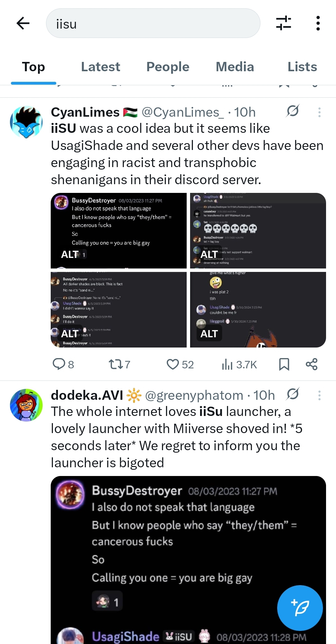336x644 pixels.
Task: Retweet the CyanLimes post with 7 reposts
Action: pyautogui.click(x=119, y=364)
